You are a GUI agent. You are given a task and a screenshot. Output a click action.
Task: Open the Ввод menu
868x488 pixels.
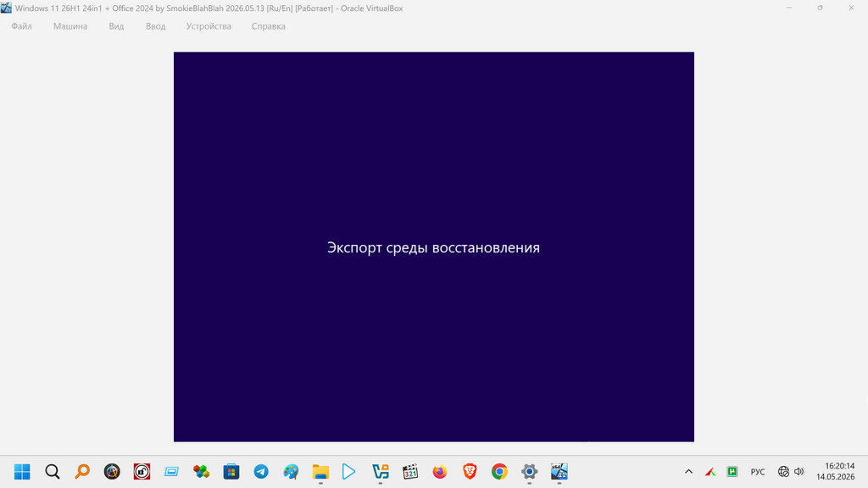click(156, 26)
